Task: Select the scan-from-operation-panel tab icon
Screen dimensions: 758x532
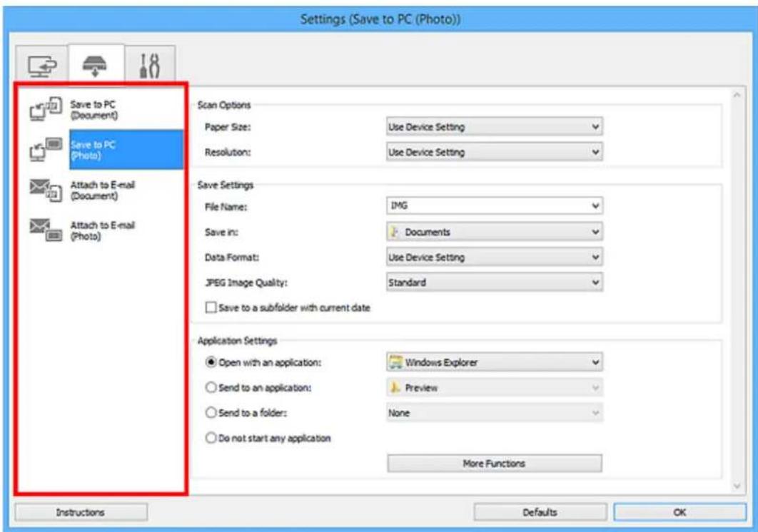Action: pyautogui.click(x=95, y=65)
